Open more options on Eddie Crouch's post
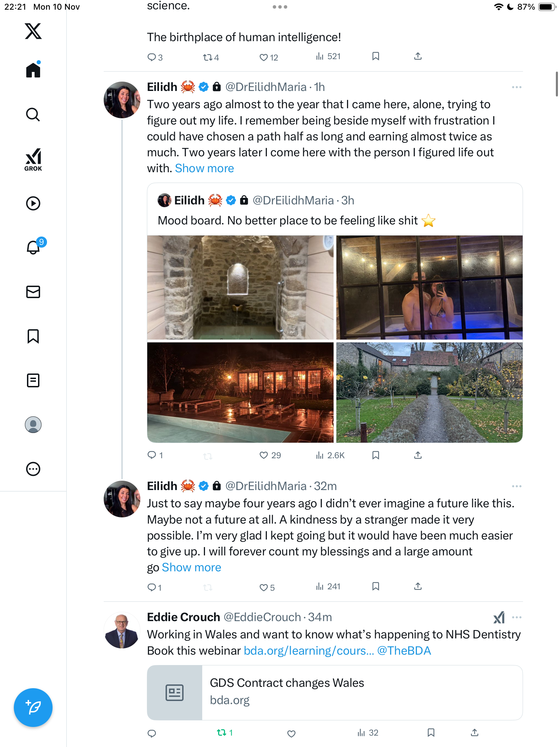The image size is (560, 747). tap(517, 617)
